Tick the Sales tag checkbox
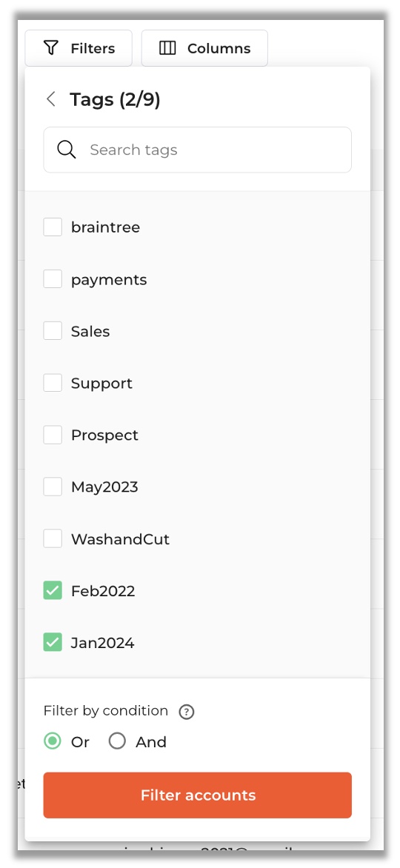The height and width of the screenshot is (868, 400). (53, 331)
